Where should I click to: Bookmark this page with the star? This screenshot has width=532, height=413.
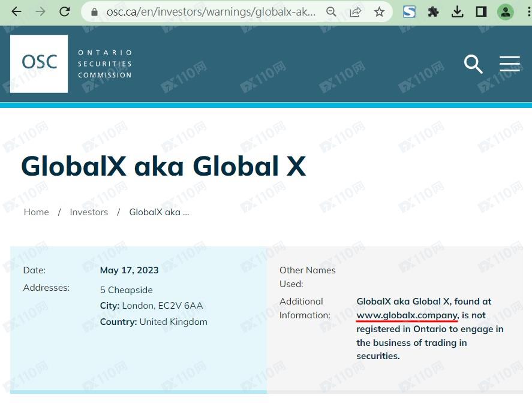pos(379,12)
